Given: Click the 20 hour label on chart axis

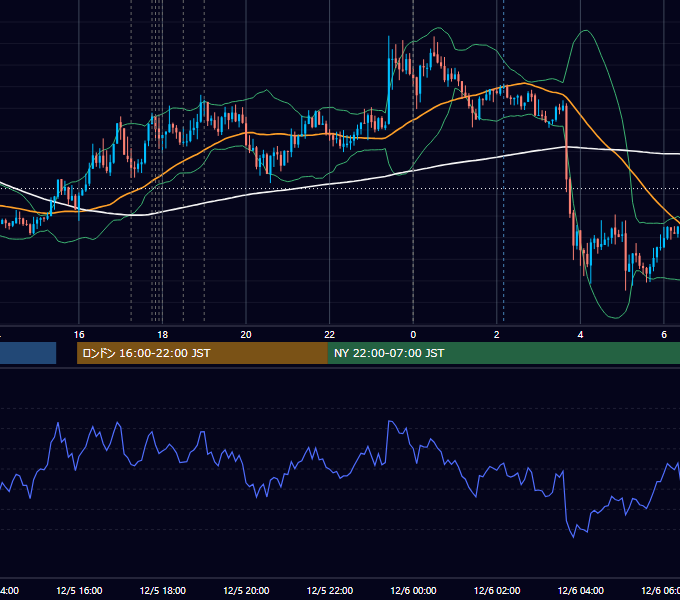Looking at the screenshot, I should click(x=246, y=335).
